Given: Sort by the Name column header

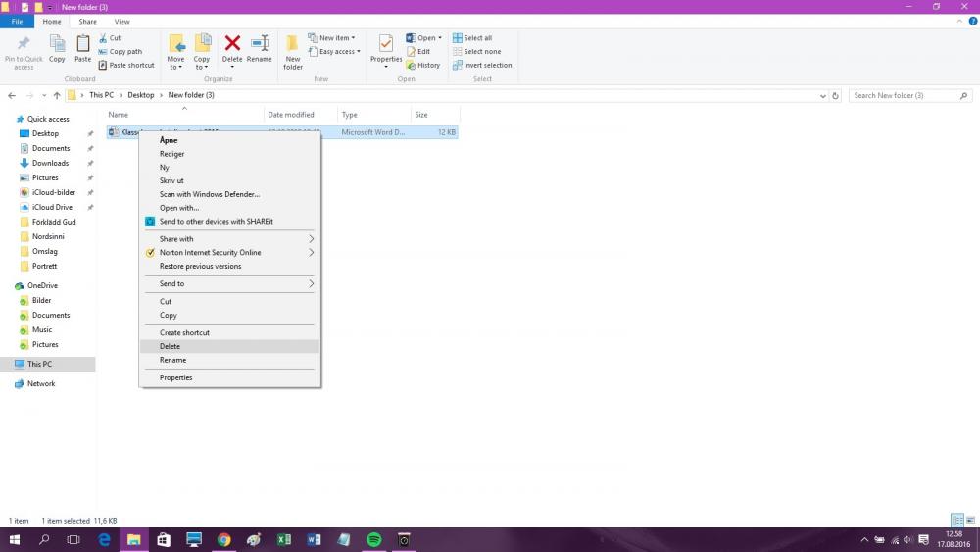Looking at the screenshot, I should coord(185,115).
